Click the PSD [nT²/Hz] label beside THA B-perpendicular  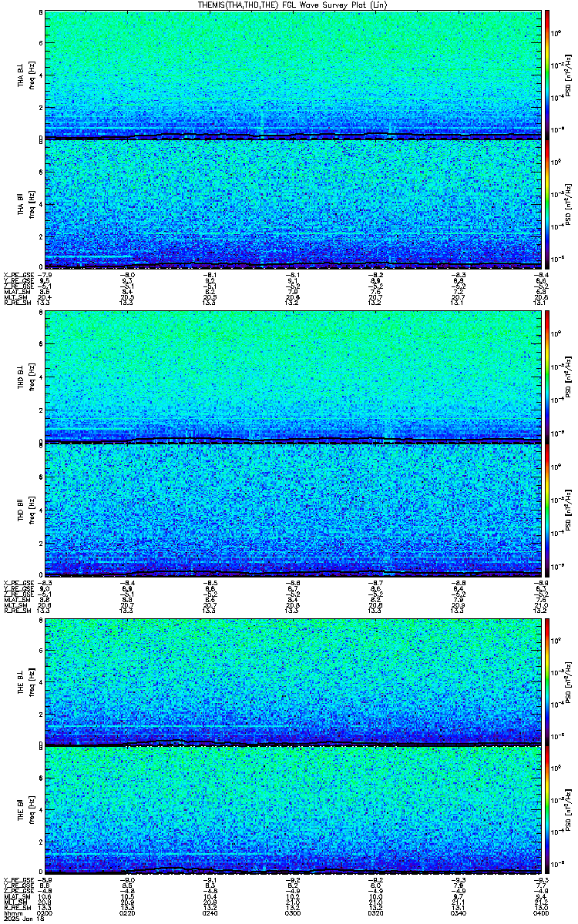[x=568, y=75]
